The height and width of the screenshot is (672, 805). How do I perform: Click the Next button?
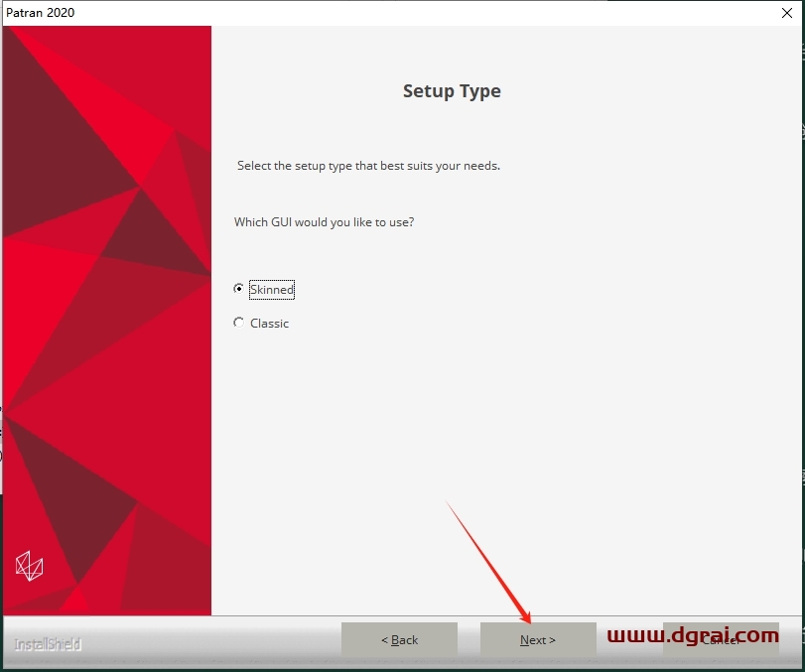pyautogui.click(x=538, y=639)
